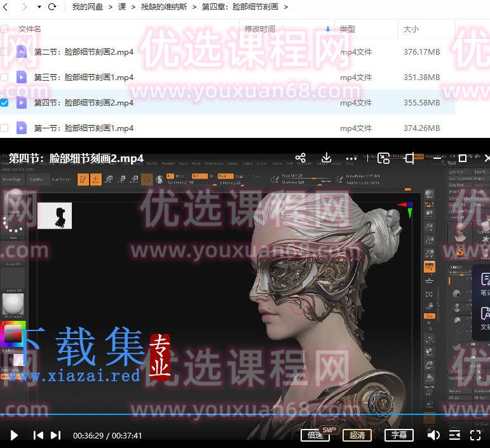Click the 374.26MB size cell
This screenshot has width=490, height=448.
(421, 128)
